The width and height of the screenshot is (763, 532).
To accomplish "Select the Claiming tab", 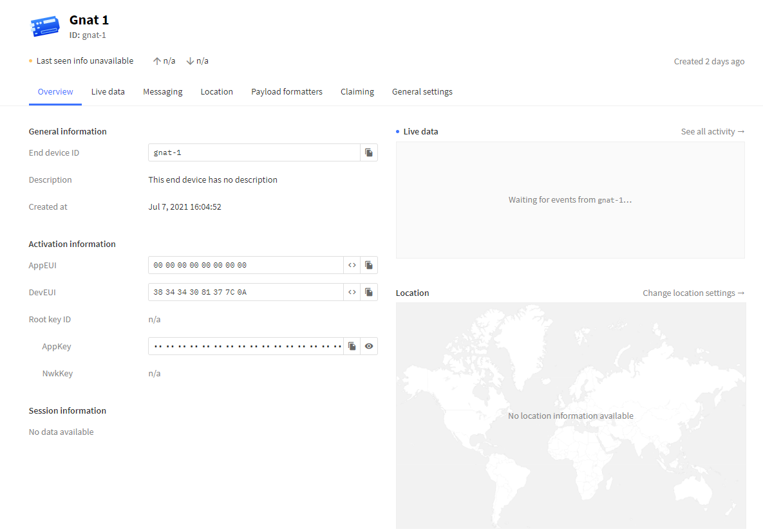I will click(357, 92).
